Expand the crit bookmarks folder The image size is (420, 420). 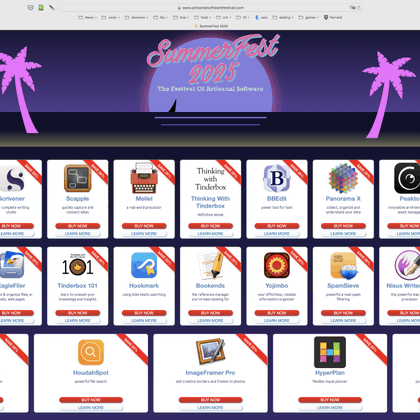223,17
